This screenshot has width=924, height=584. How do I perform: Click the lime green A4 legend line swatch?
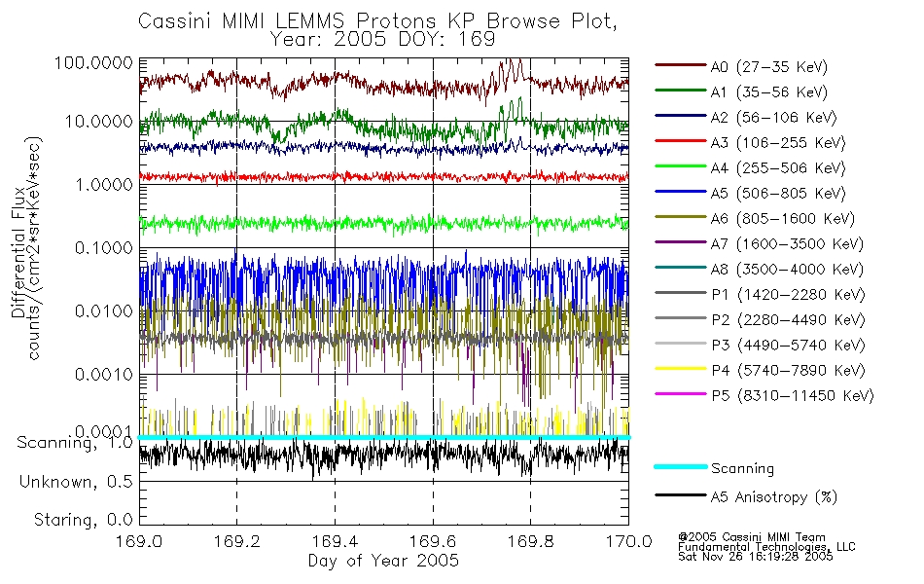tap(681, 166)
